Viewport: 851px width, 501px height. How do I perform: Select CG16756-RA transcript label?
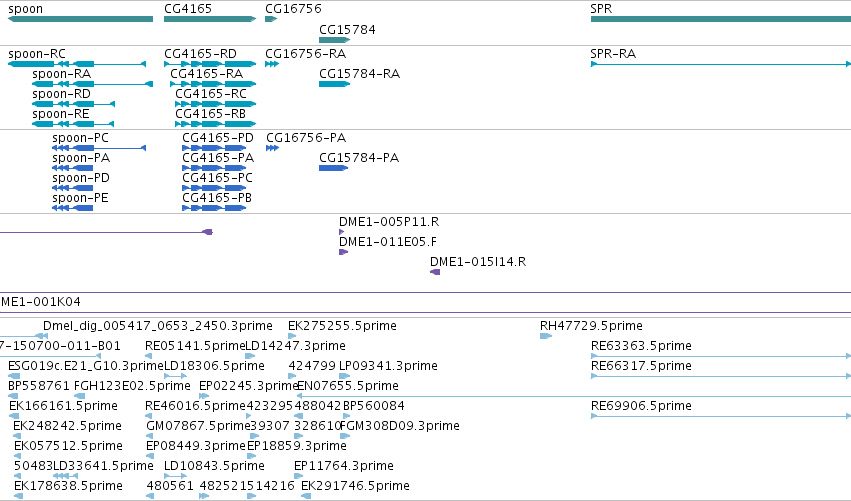point(306,54)
